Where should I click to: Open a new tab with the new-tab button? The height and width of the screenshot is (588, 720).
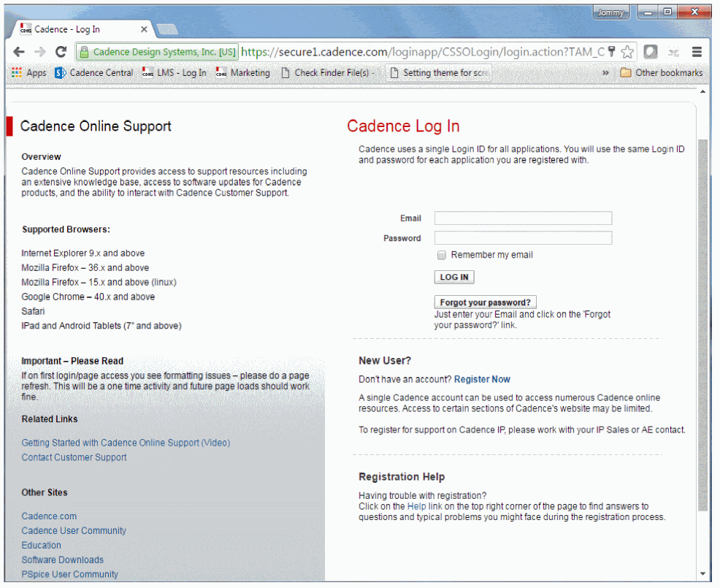167,29
